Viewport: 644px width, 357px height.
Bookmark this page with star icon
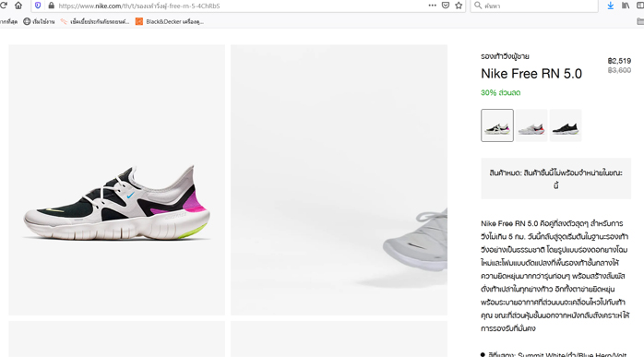click(459, 6)
